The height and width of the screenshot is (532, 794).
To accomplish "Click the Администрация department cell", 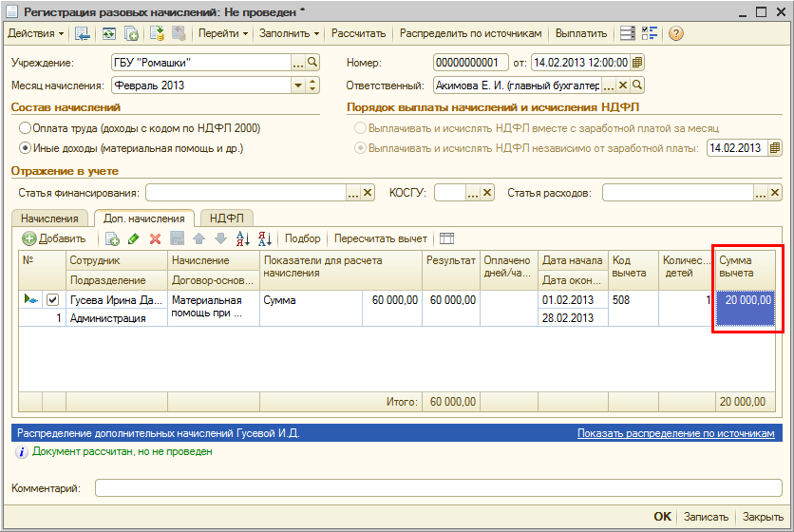I will [117, 318].
